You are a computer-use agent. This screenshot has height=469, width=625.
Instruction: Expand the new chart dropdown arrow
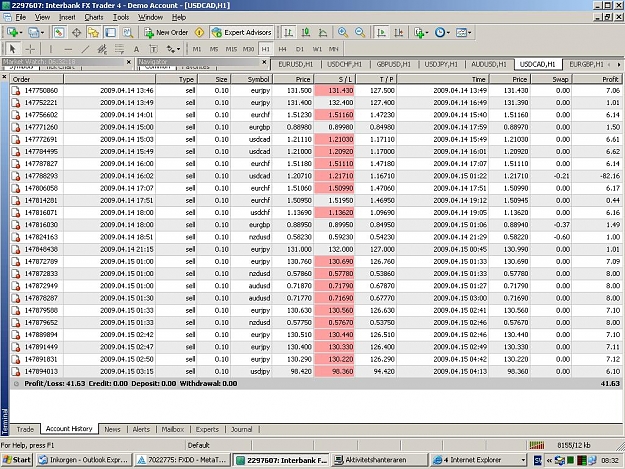click(x=21, y=33)
